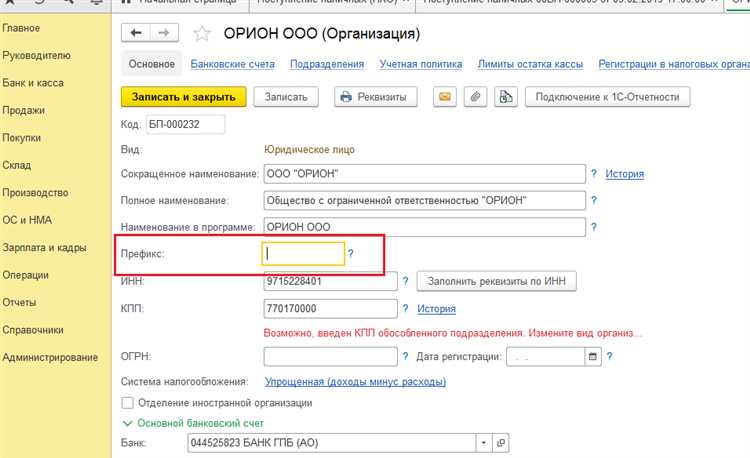
Task: Open the selected bank record with the Банк field's open icon
Action: click(x=501, y=443)
